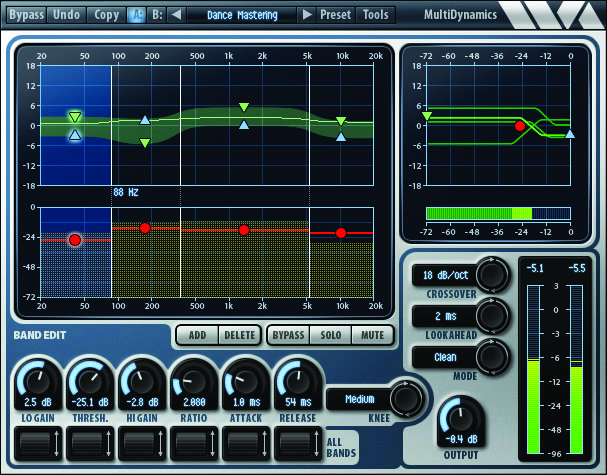607x475 pixels.
Task: Click the -25.1 dB threshold value
Action: pos(90,402)
